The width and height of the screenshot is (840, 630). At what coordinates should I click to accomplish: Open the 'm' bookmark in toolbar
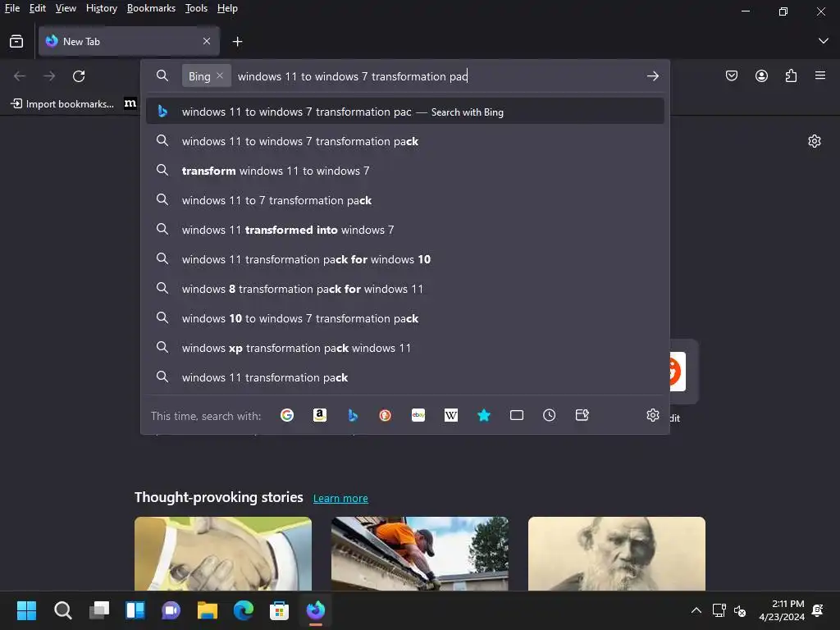(x=130, y=103)
